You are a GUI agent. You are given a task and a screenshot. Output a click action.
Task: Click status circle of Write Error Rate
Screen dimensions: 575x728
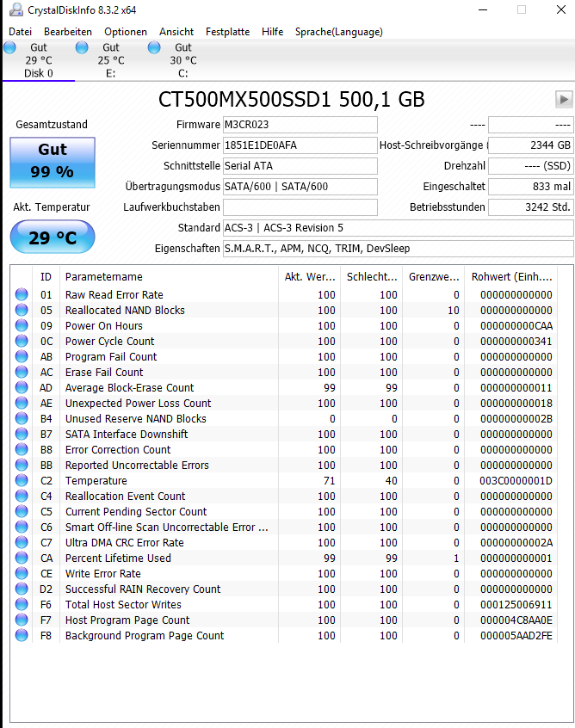22,573
